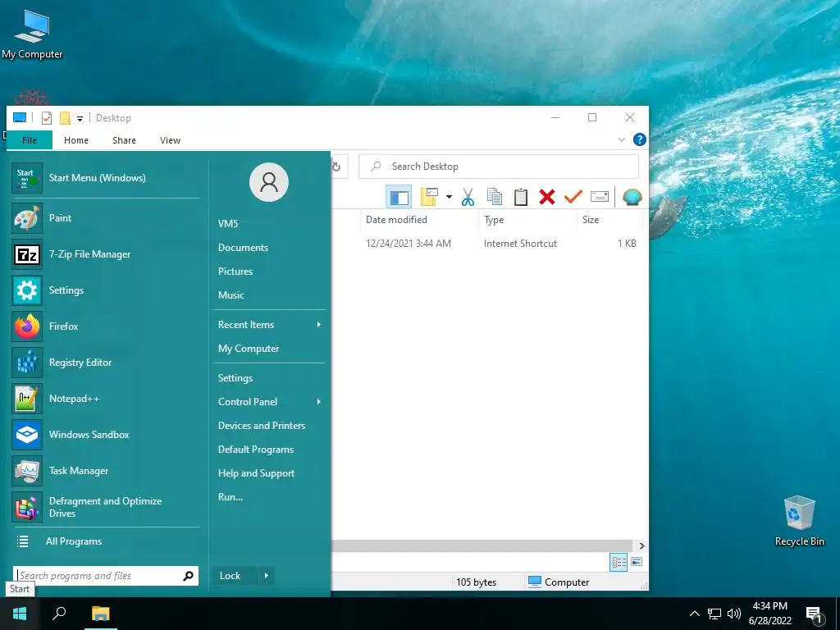840x630 pixels.
Task: Switch to details view in status bar
Action: pos(619,562)
